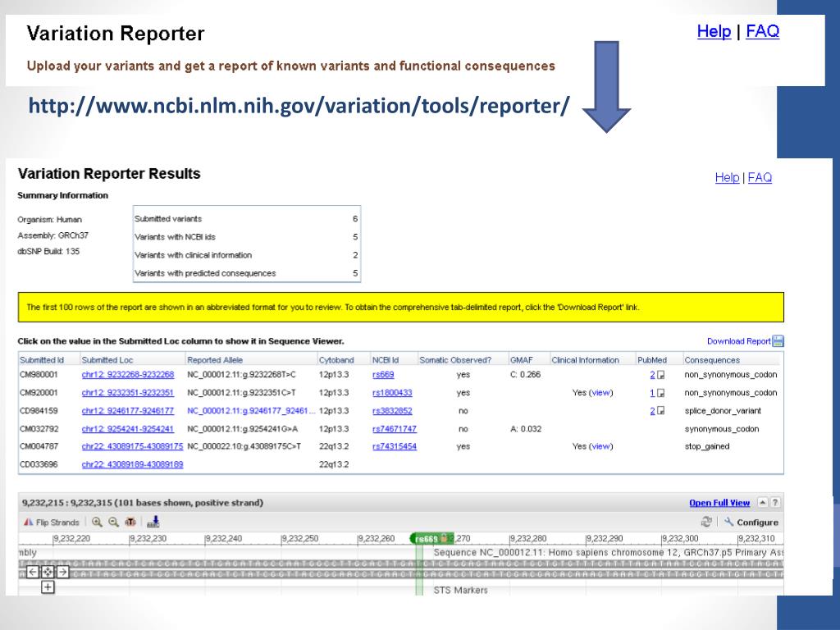Click the Consequences column header
The image size is (840, 630).
[712, 360]
